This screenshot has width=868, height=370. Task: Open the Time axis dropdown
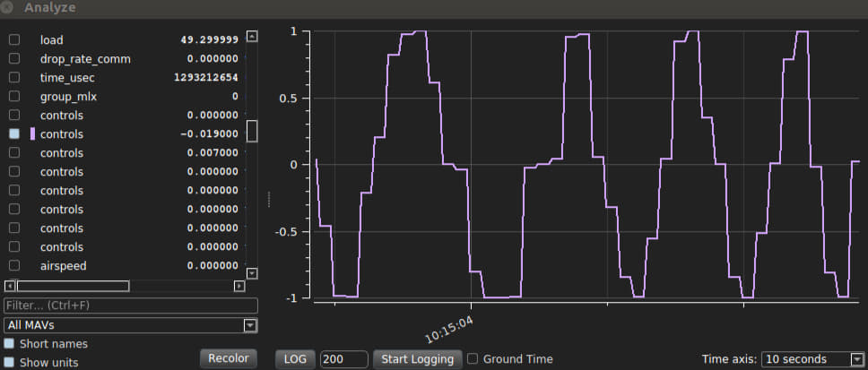coord(813,359)
